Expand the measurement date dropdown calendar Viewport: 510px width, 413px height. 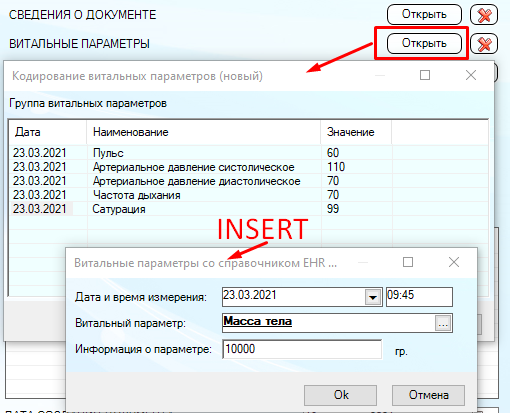point(373,297)
